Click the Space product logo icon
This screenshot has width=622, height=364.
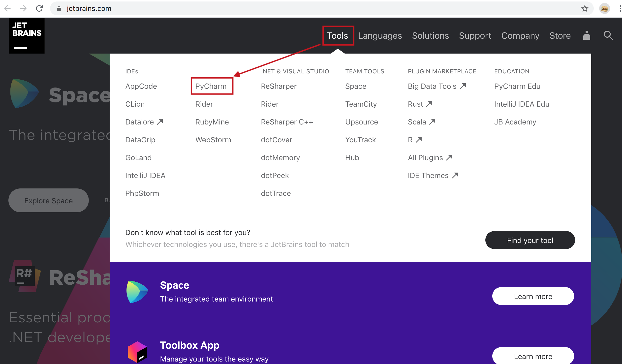137,292
